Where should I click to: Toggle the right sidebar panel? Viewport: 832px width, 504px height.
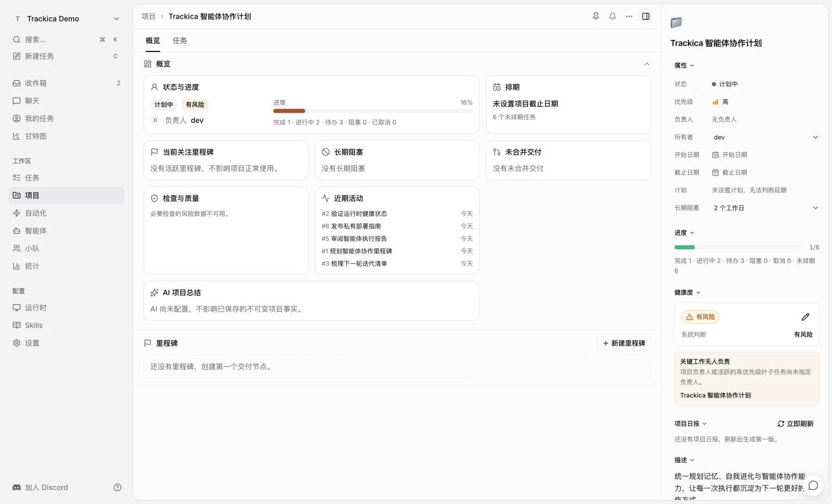646,16
